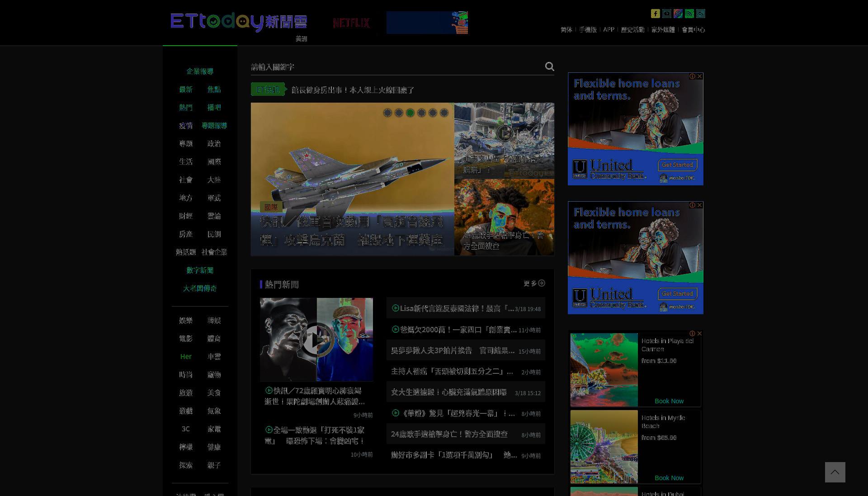Close the first United Community Bank ad
This screenshot has width=868, height=496.
(x=699, y=76)
